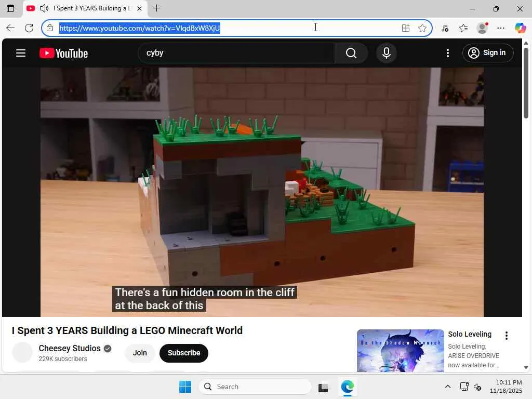Close the YouTube video tab
This screenshot has height=399, width=532.
(139, 8)
